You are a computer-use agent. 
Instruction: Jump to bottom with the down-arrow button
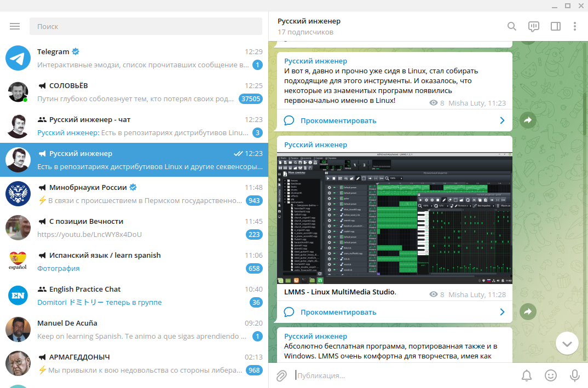567,343
